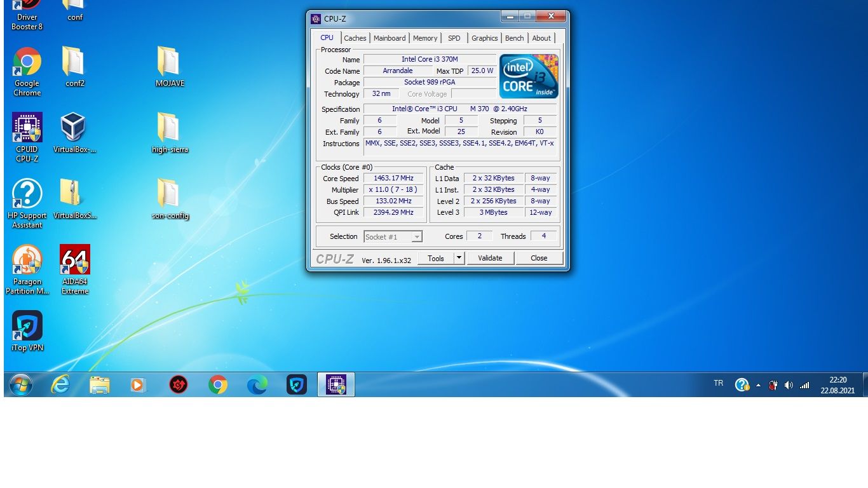Click the 'Arrandale' code name value
Viewport: 868px width, 488px height.
click(398, 71)
